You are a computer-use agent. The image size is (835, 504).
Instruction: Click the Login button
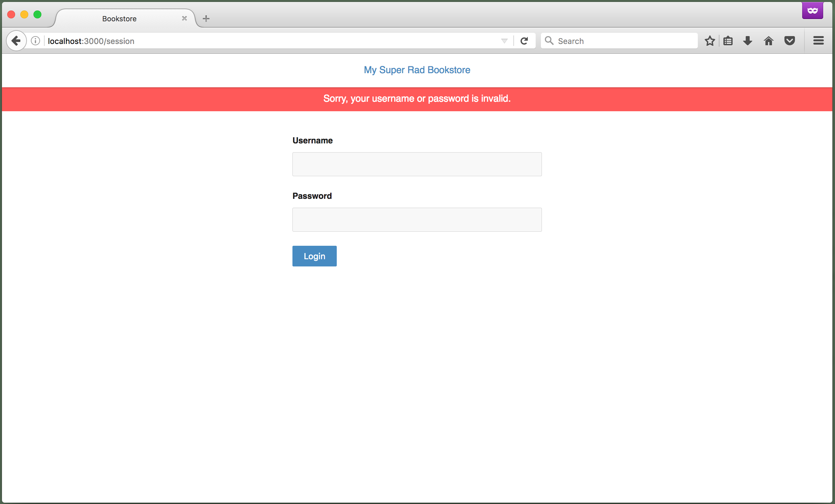click(x=315, y=256)
